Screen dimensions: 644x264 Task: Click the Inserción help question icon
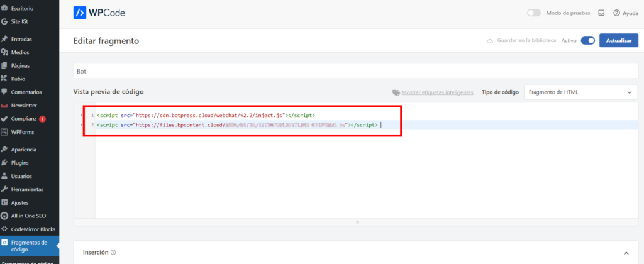coord(113,253)
